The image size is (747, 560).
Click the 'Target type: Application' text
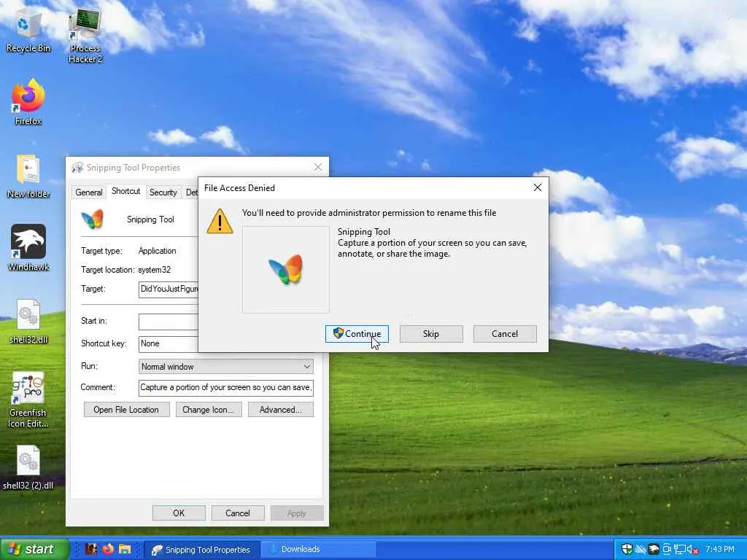(x=128, y=251)
